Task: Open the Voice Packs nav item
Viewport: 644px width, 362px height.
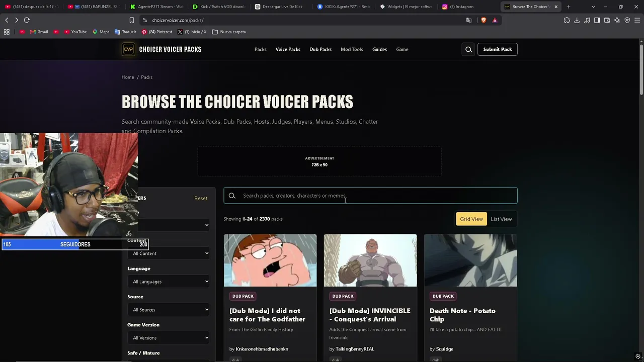Action: pyautogui.click(x=288, y=49)
